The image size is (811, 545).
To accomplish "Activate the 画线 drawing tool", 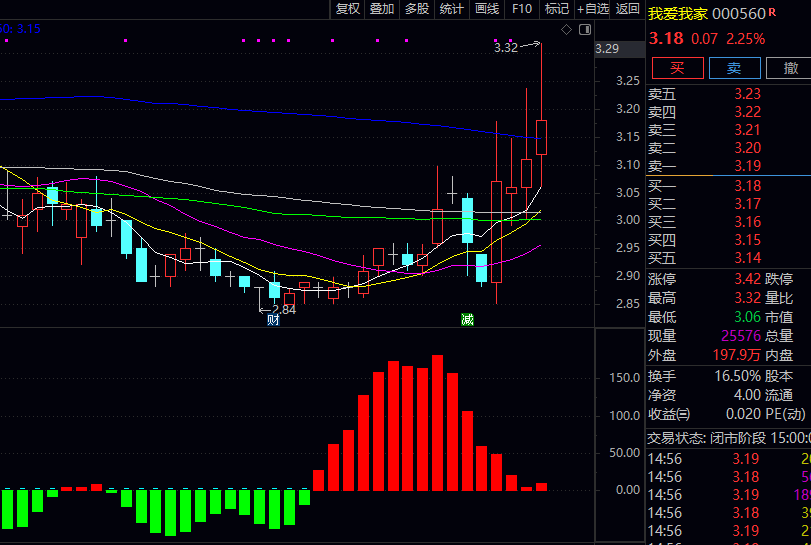I will coord(487,9).
